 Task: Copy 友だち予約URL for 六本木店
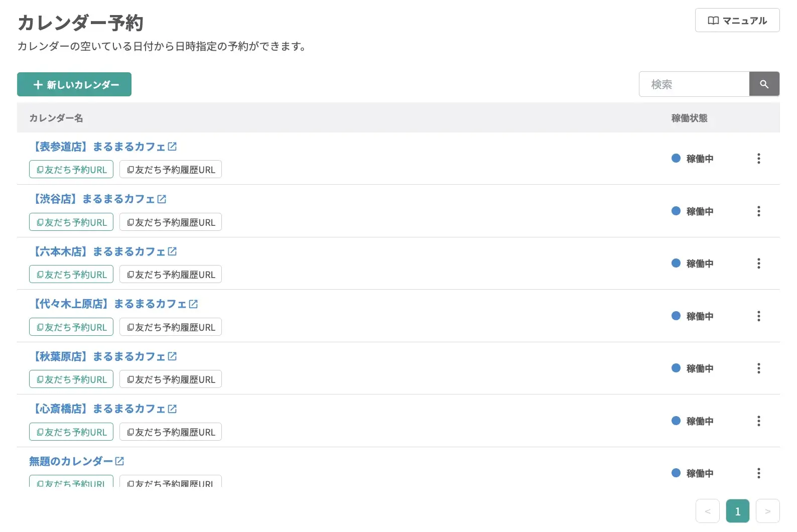[x=71, y=275]
